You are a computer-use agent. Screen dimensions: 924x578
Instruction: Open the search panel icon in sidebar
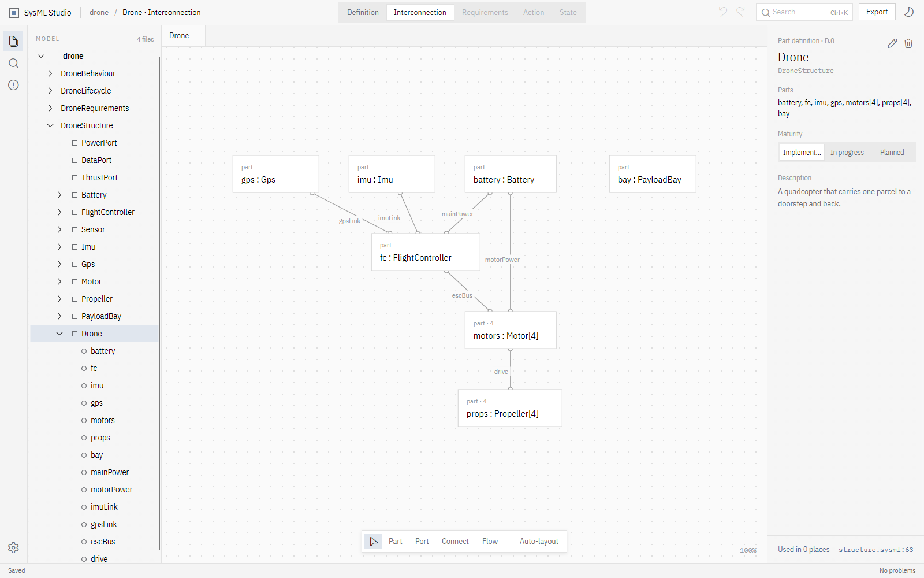[14, 63]
